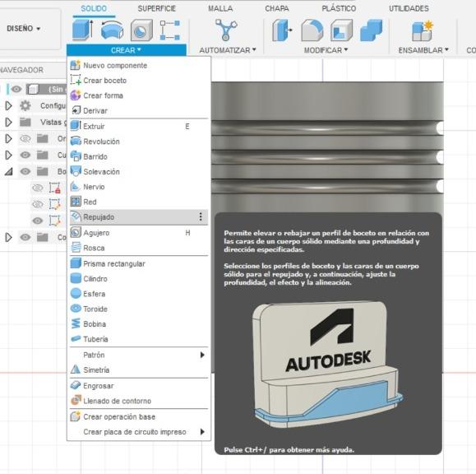Click the Revolve icon in the toolbar
Image resolution: width=476 pixels, height=474 pixels.
tap(112, 30)
